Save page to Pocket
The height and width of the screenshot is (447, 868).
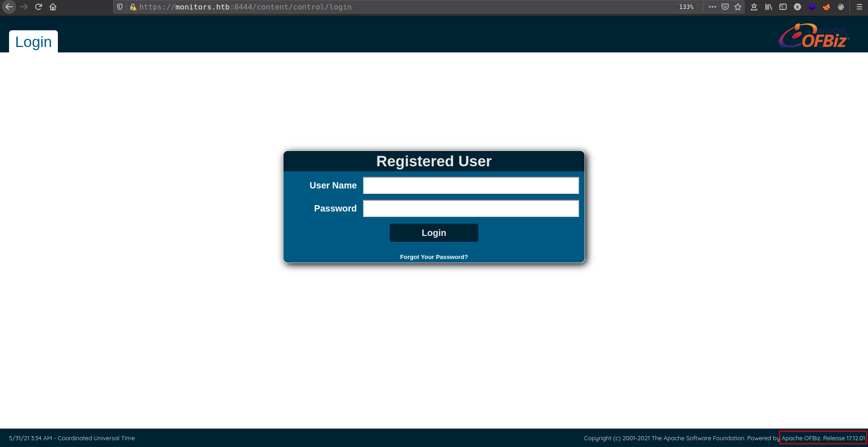click(x=725, y=7)
